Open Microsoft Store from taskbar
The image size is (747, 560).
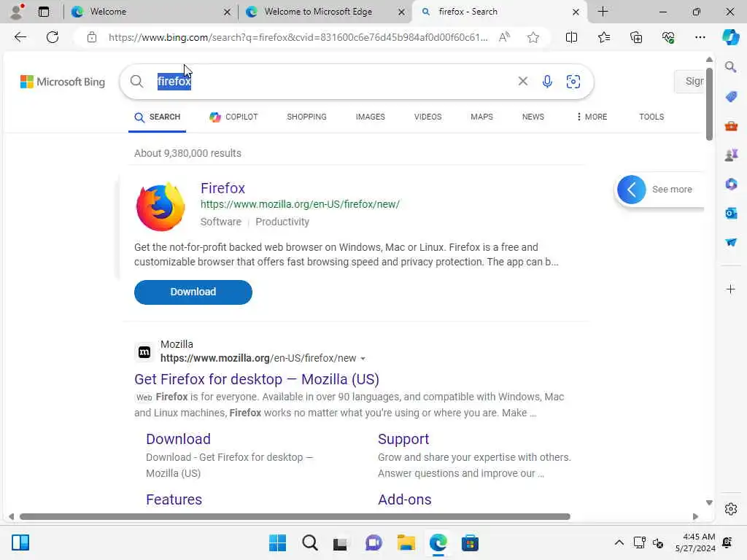pos(470,542)
